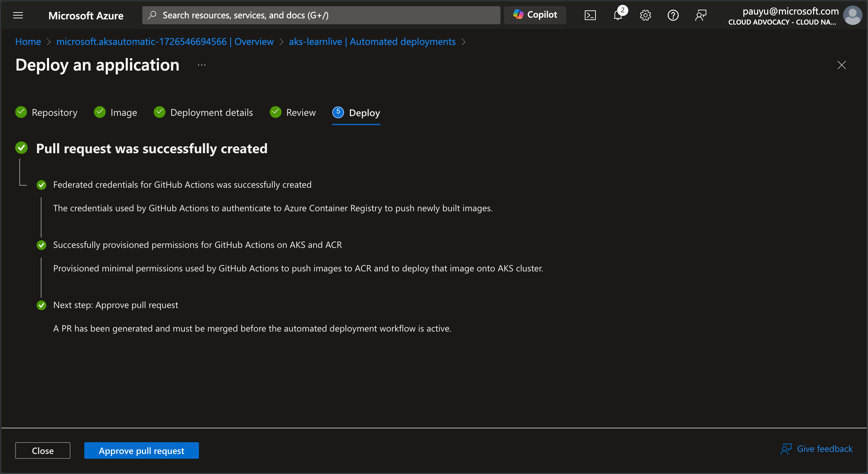Click the check icon beside Pull request created heading
The image size is (868, 474).
21,148
